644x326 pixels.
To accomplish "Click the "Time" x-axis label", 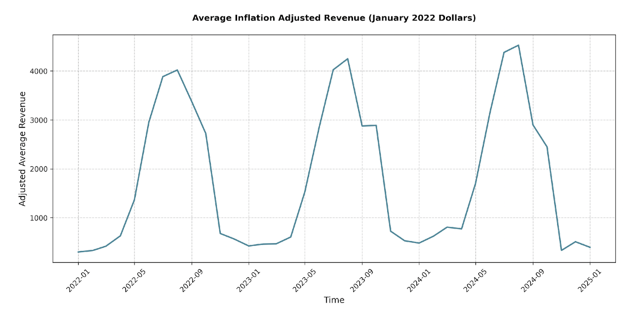I will [334, 300].
